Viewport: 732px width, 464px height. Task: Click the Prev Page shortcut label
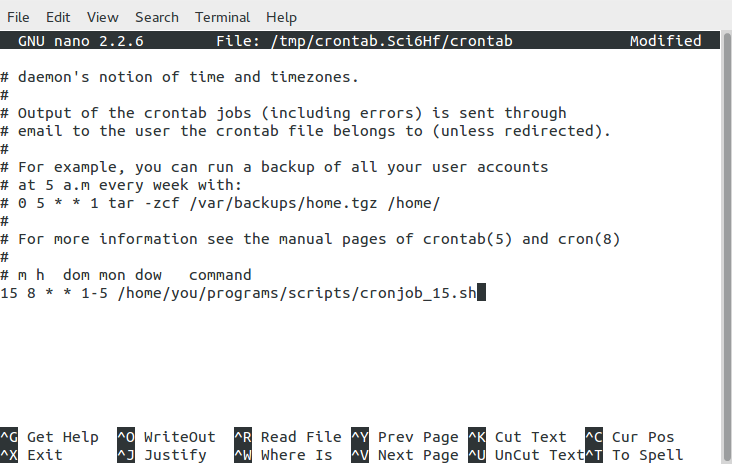point(418,437)
